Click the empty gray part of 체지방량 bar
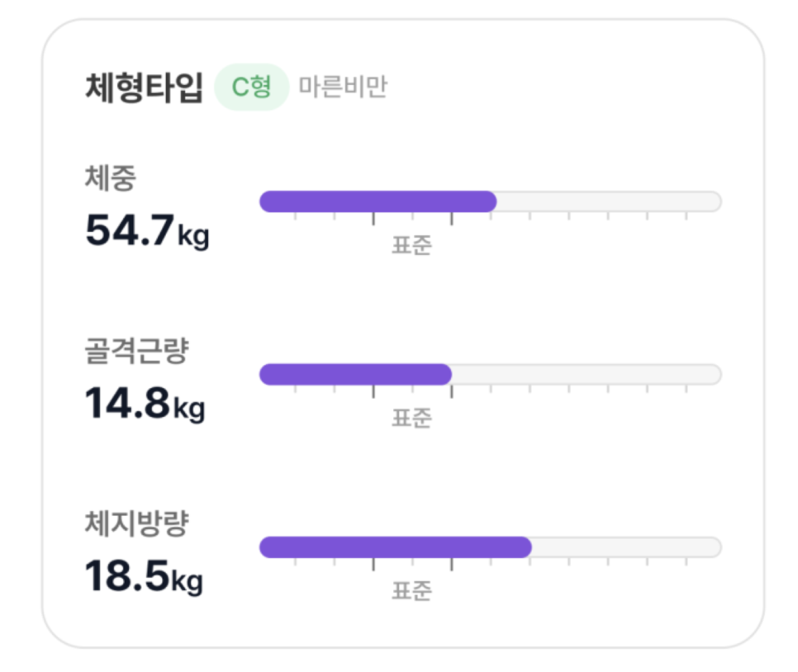This screenshot has width=798, height=672. coord(626,547)
